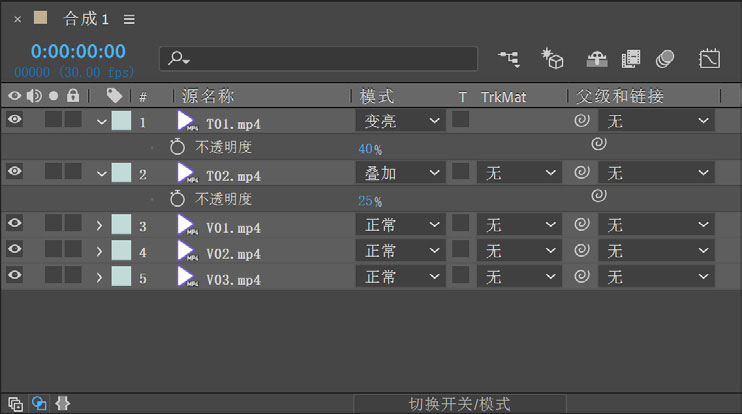
Task: Open the composition mini-flowchart icon
Action: (510, 59)
